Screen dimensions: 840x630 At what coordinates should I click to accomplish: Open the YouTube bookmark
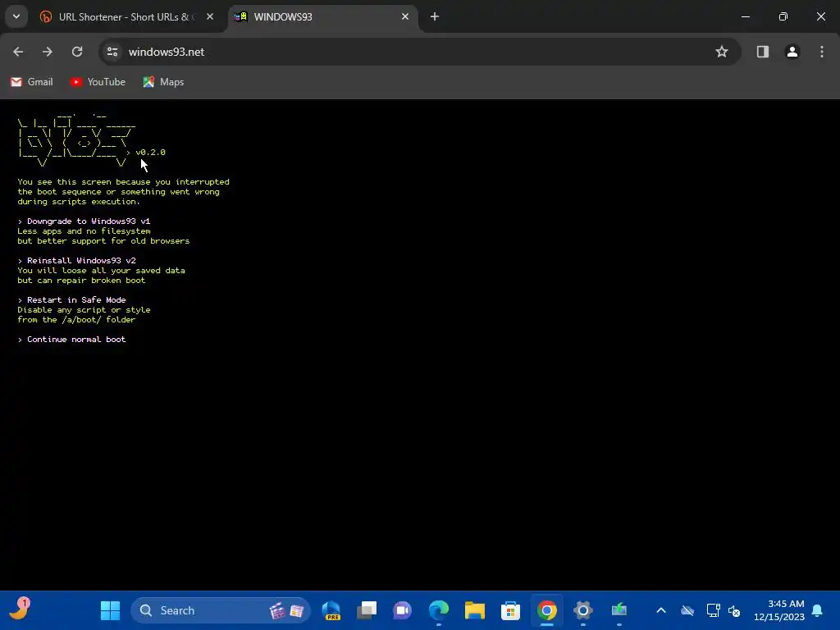(98, 82)
